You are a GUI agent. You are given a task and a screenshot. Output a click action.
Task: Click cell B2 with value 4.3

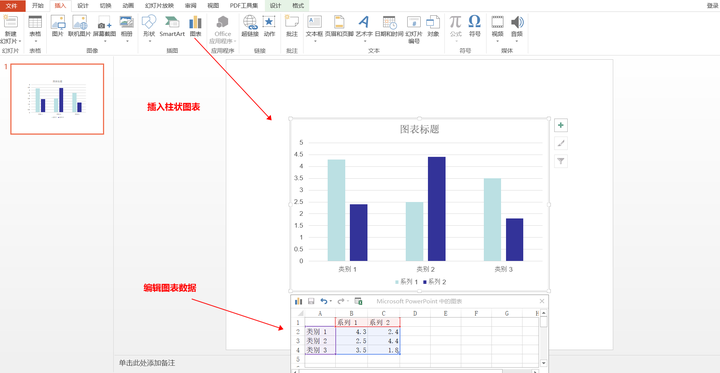tap(351, 331)
